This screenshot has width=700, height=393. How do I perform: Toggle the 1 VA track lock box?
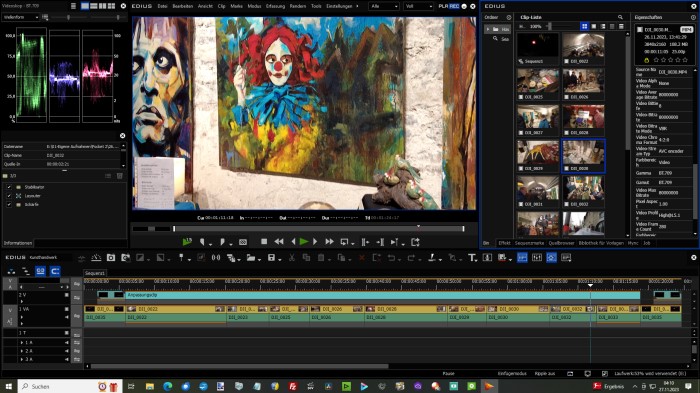[67, 309]
